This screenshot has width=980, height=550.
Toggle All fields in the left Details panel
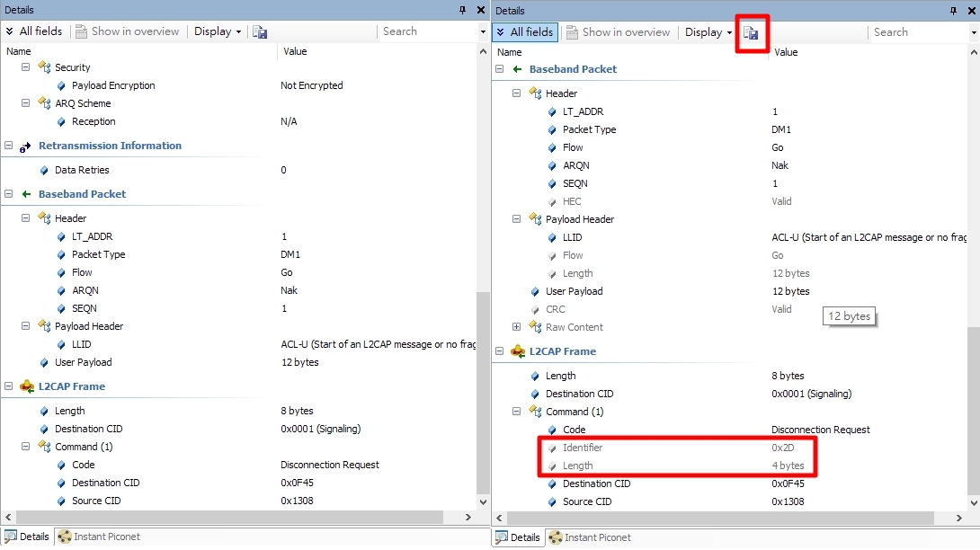click(x=33, y=31)
